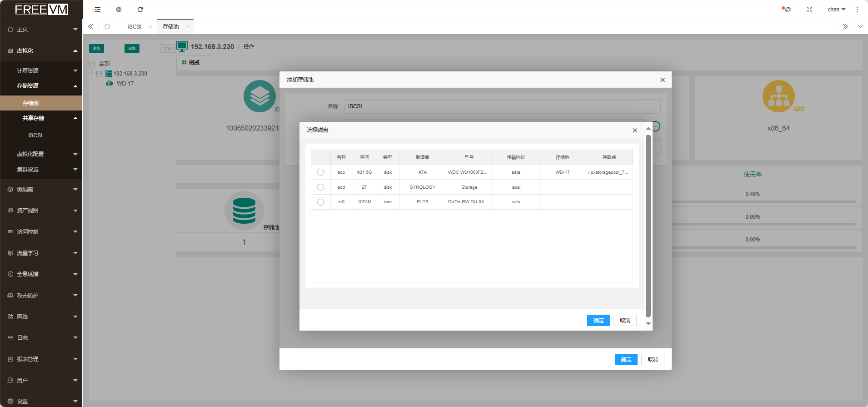Switch to the iSCSI tab

135,27
